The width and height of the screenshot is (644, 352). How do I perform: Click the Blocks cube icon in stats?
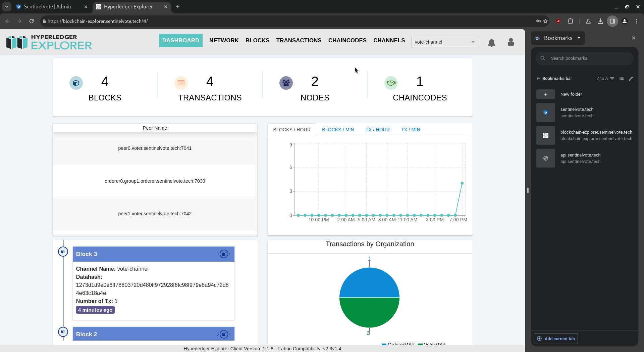click(76, 83)
